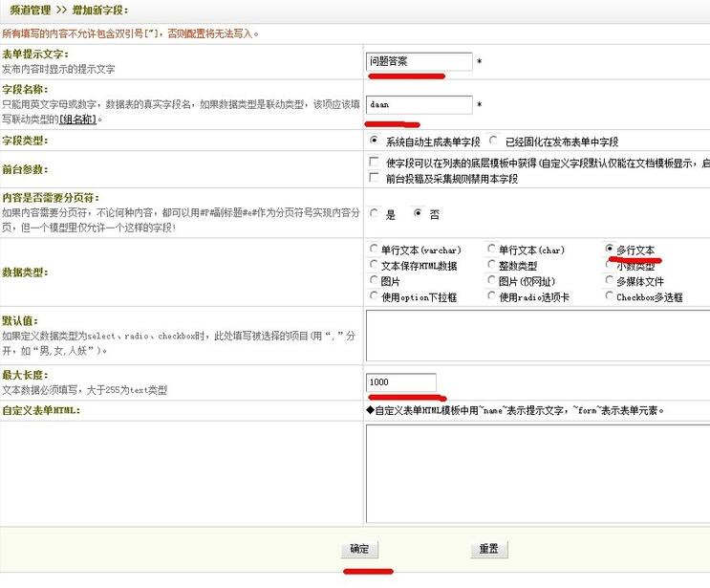Image resolution: width=710 pixels, height=588 pixels.
Task: Click the 最大长度 field showing 1000
Action: [x=400, y=381]
